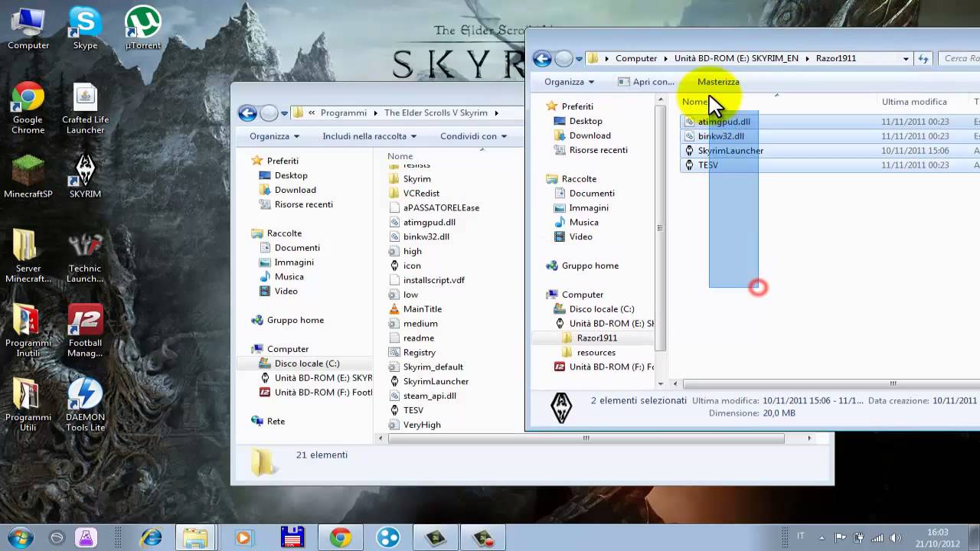The height and width of the screenshot is (551, 980).
Task: Click the Skyrim window horizontal scrollbar
Action: coord(586,439)
